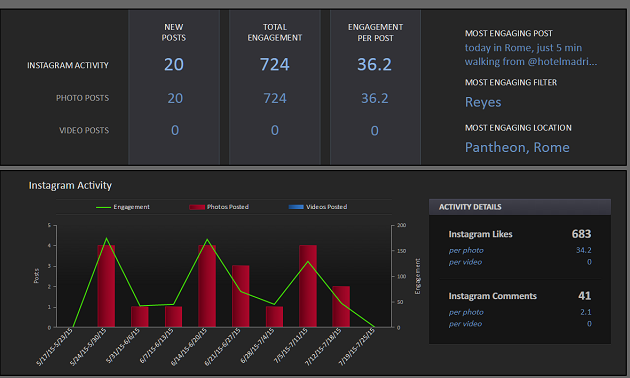The width and height of the screenshot is (630, 378).
Task: Click the photo bar for week 7/5/15-7/11/15
Action: point(308,286)
